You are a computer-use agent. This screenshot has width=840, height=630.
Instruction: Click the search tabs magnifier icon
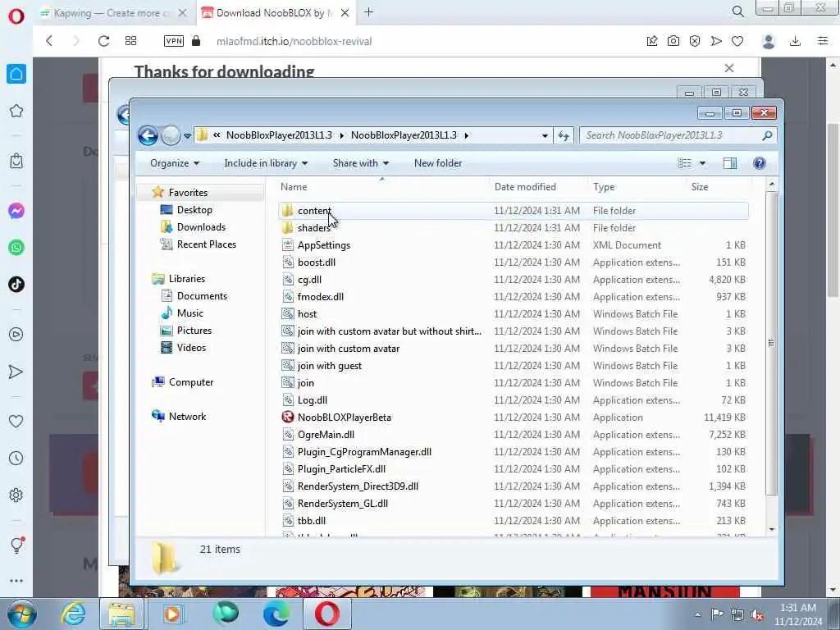[x=738, y=11]
